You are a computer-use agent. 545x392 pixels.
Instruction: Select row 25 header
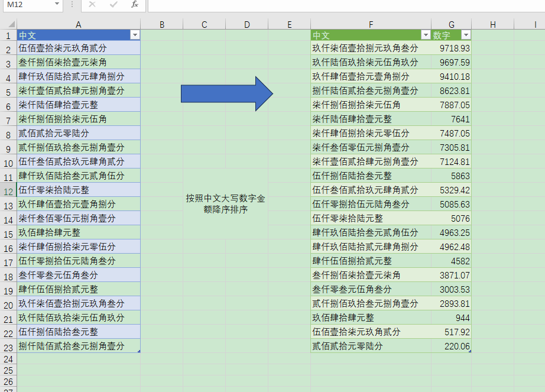[8, 371]
